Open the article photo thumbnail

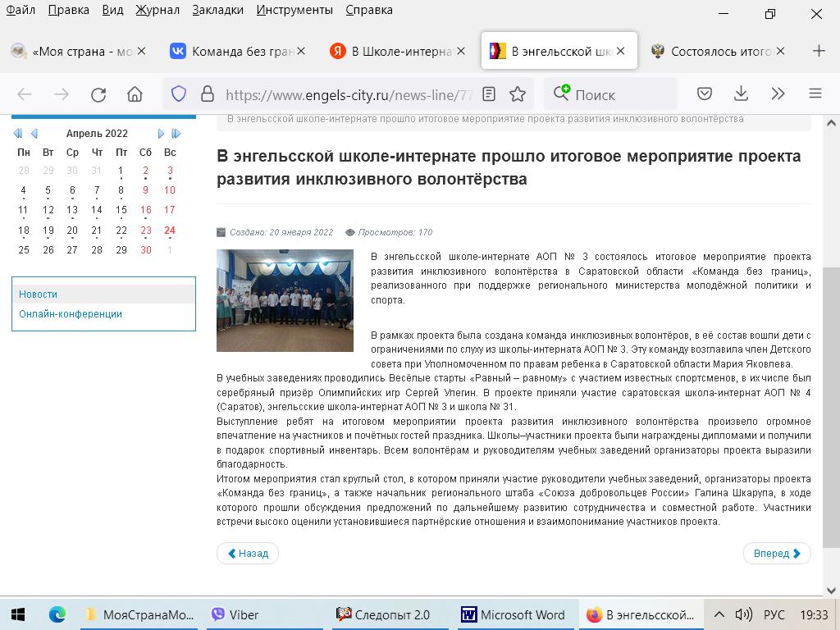[x=285, y=300]
